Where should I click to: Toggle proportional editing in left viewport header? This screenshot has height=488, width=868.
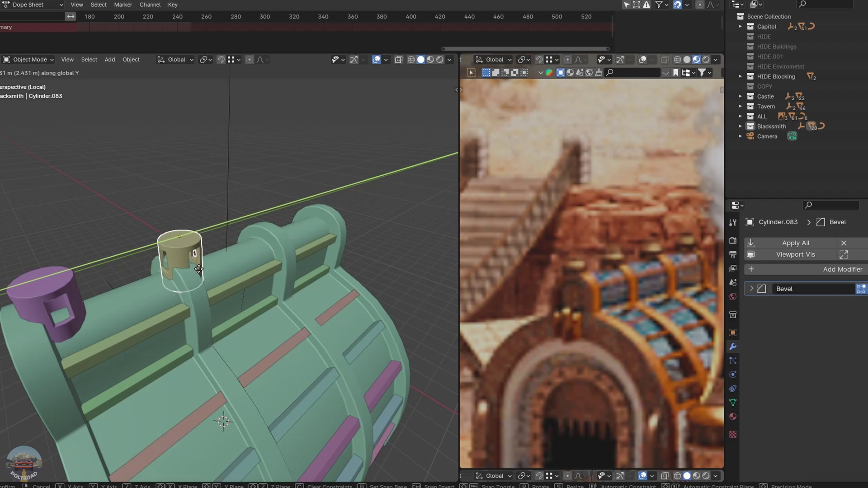click(249, 60)
